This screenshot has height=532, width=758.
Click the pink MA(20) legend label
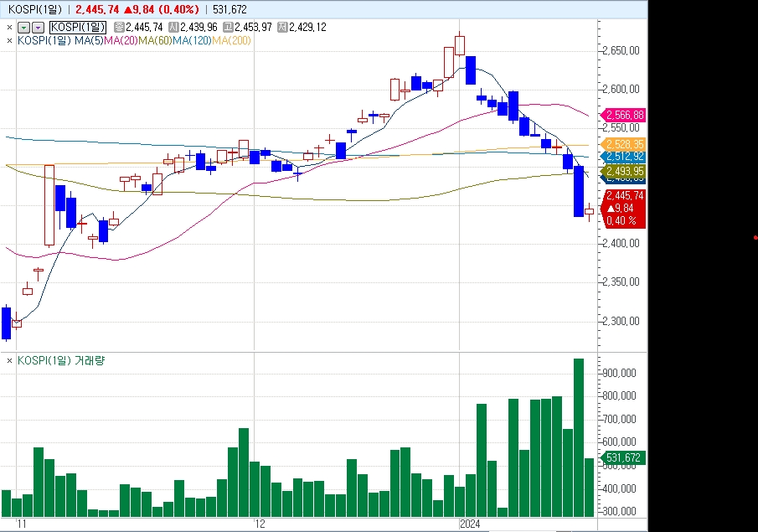pos(121,39)
